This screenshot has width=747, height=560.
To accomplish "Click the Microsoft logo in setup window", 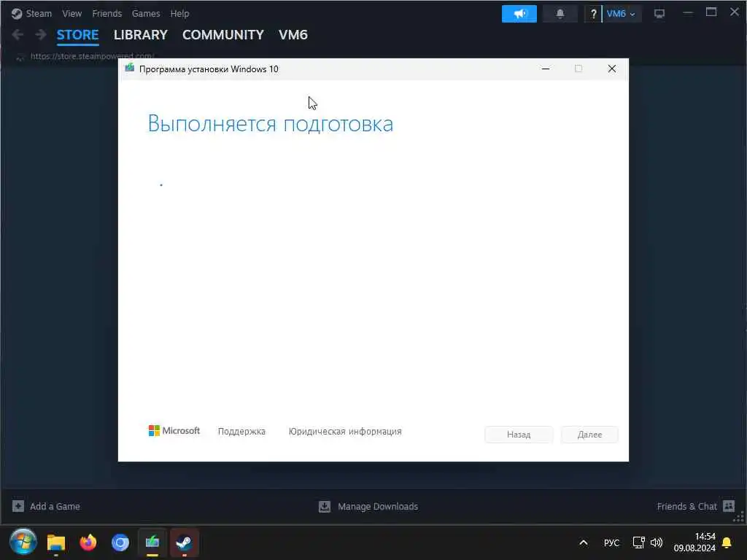I will (x=174, y=430).
